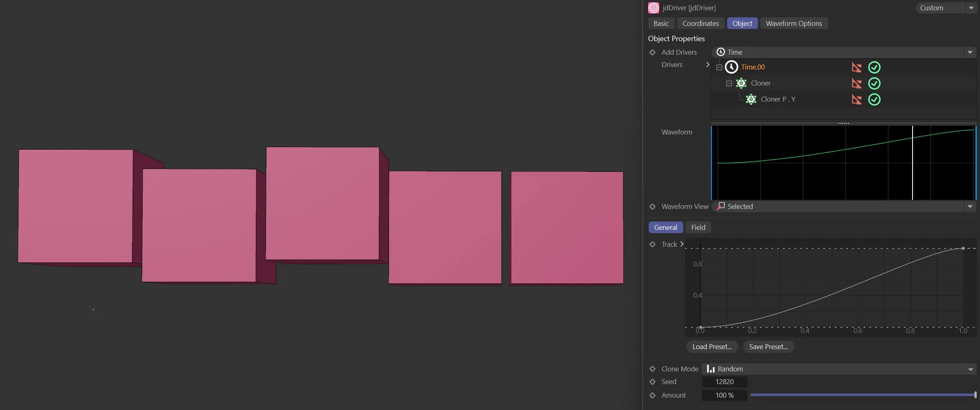
Task: Collapse the Time.00 tree node
Action: pyautogui.click(x=719, y=67)
